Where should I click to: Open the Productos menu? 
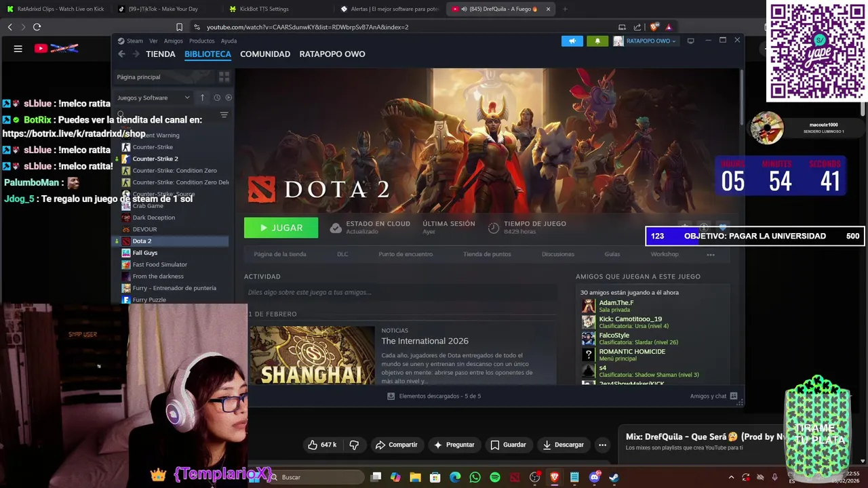[201, 41]
